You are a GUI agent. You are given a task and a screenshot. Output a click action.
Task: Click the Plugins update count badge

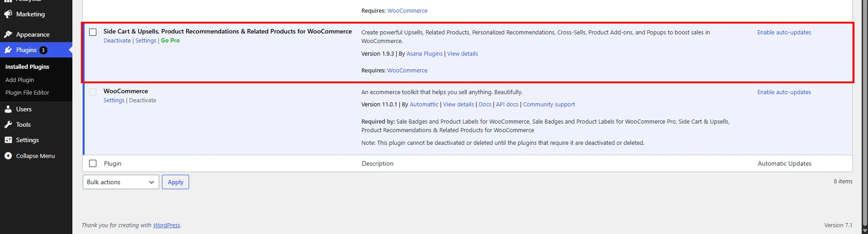coord(43,50)
